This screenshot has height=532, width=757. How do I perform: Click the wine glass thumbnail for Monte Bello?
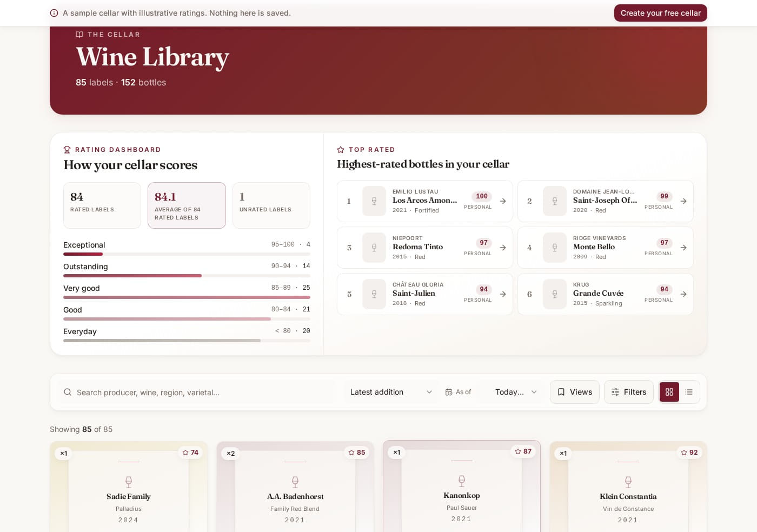tap(555, 248)
